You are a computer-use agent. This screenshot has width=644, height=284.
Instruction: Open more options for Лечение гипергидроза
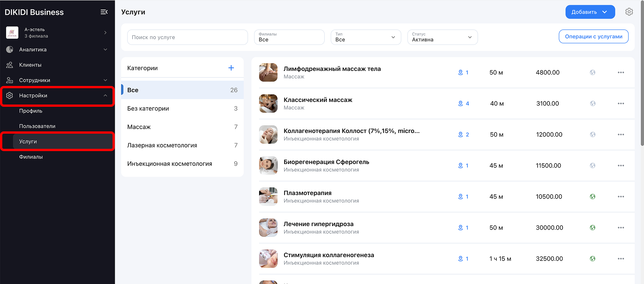click(x=621, y=228)
